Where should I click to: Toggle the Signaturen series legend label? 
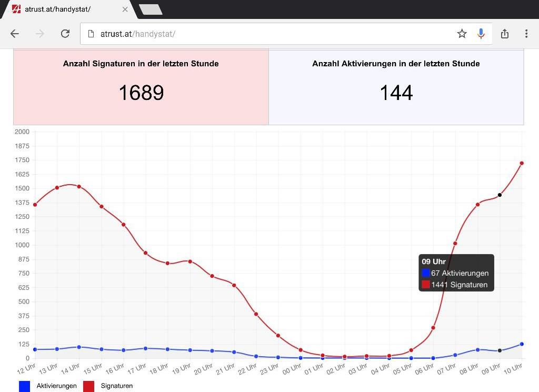click(x=116, y=386)
